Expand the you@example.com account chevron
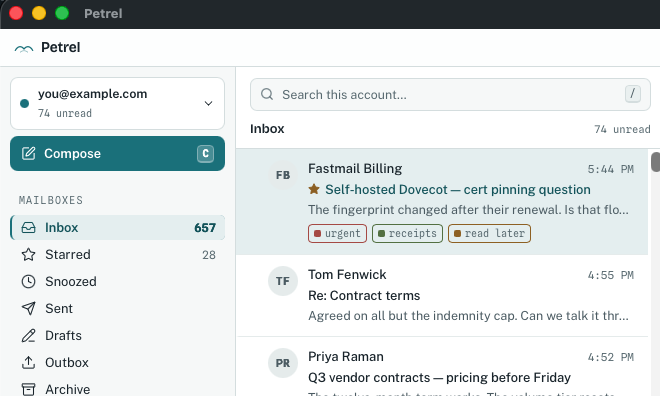The image size is (660, 396). click(x=208, y=104)
